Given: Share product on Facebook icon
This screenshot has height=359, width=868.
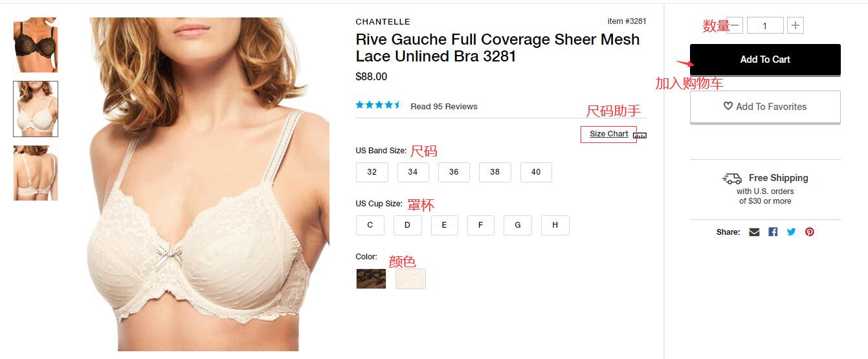Looking at the screenshot, I should click(x=773, y=232).
